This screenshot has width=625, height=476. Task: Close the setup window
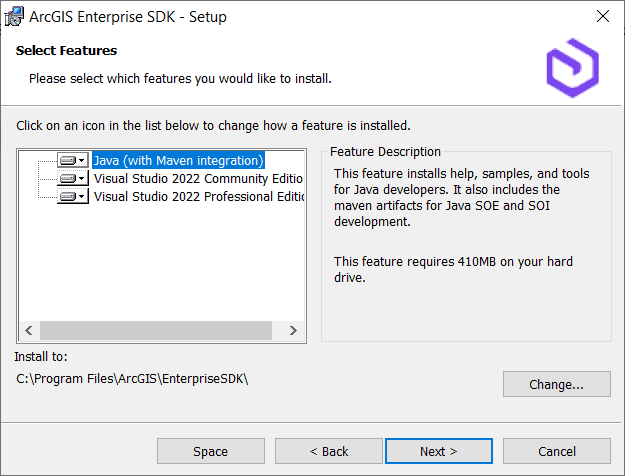(x=603, y=16)
